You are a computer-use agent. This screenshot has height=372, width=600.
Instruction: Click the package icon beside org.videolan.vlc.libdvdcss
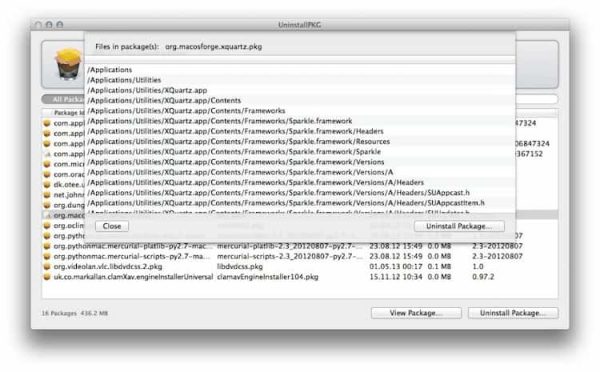click(47, 267)
